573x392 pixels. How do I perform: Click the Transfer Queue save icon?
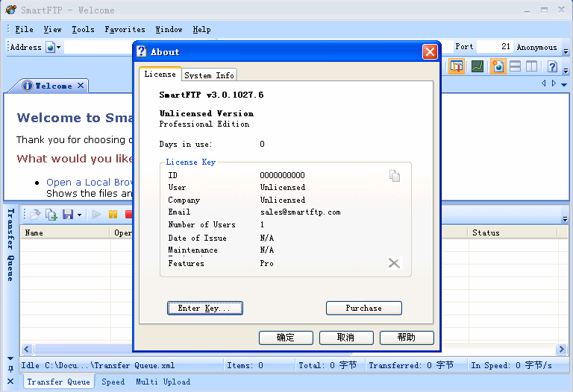coord(68,214)
